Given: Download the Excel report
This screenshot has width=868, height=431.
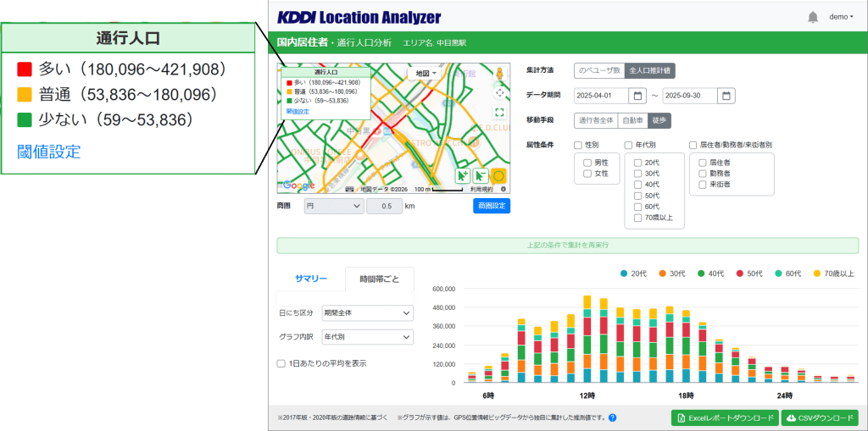Looking at the screenshot, I should tap(726, 417).
